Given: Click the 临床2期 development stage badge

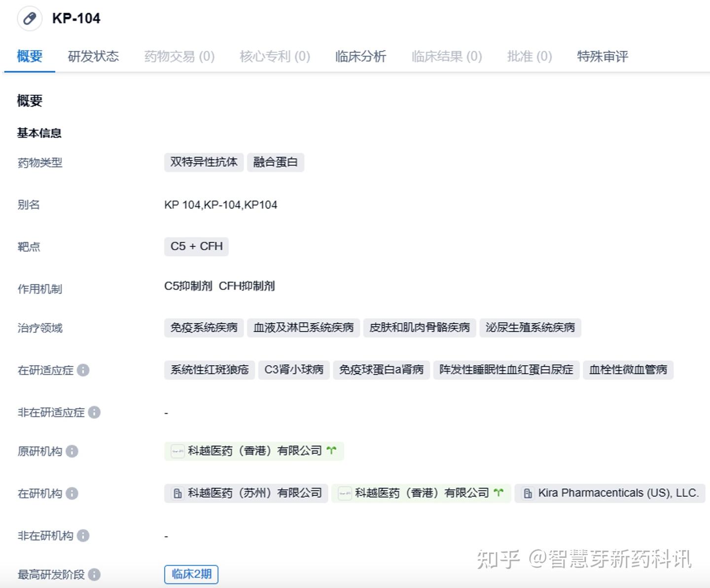Looking at the screenshot, I should pyautogui.click(x=191, y=574).
